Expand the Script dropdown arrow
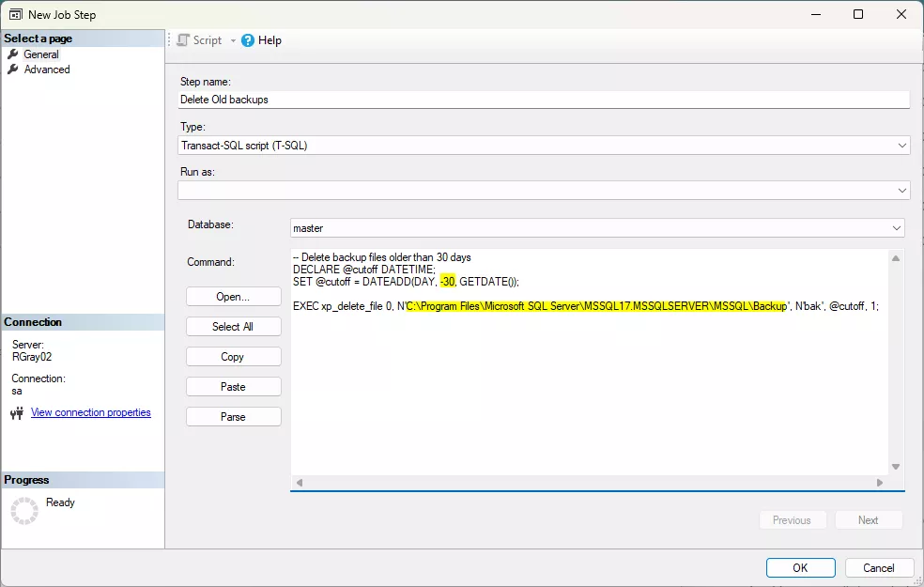The image size is (924, 587). tap(233, 40)
